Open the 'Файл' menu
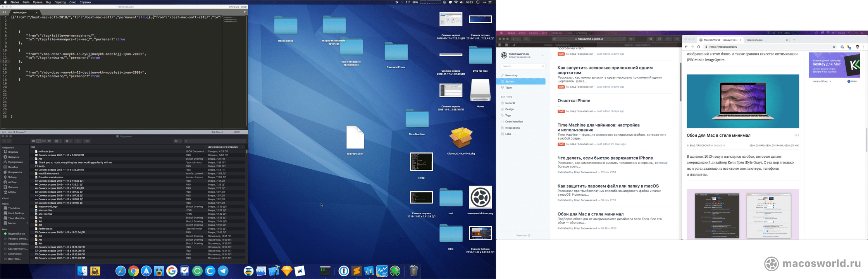 pyautogui.click(x=26, y=2)
